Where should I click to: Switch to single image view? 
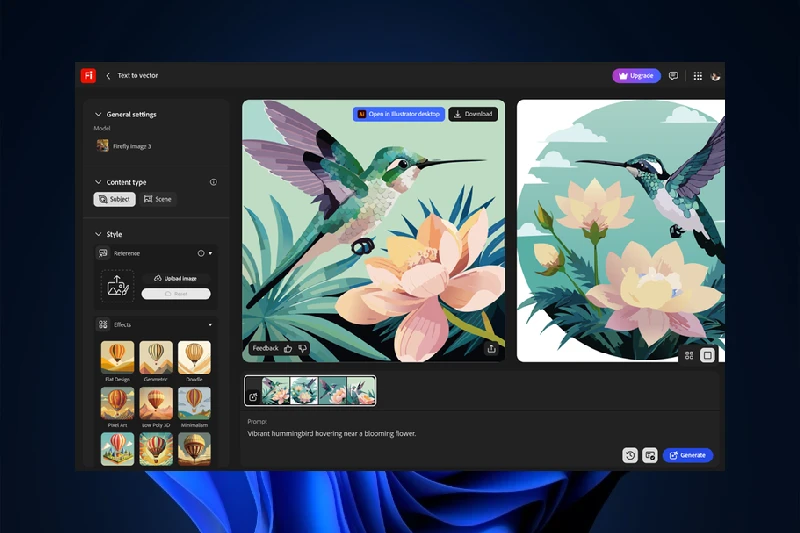(707, 355)
